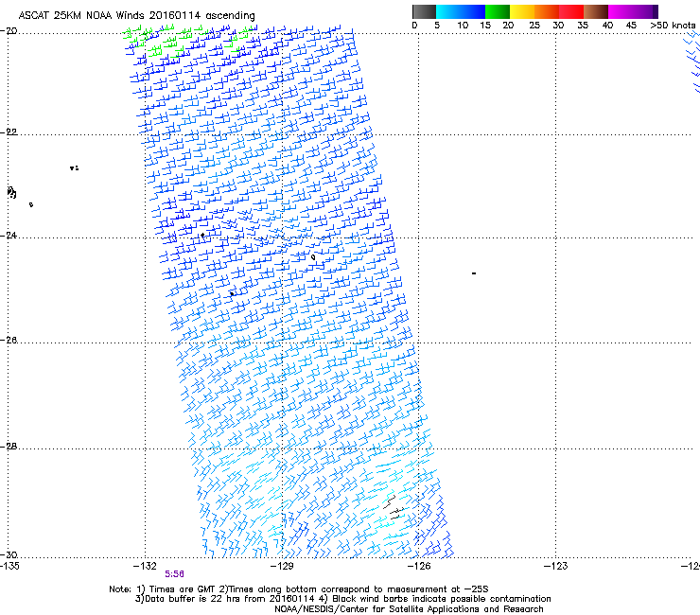Click the latitude label '-28'
This screenshot has width=700, height=615.
click(9, 447)
